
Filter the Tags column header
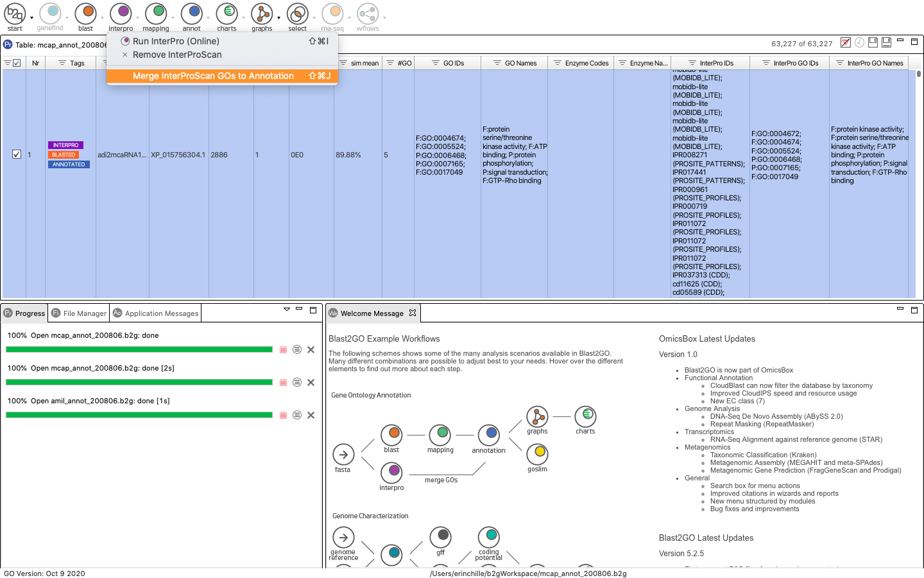click(x=62, y=63)
